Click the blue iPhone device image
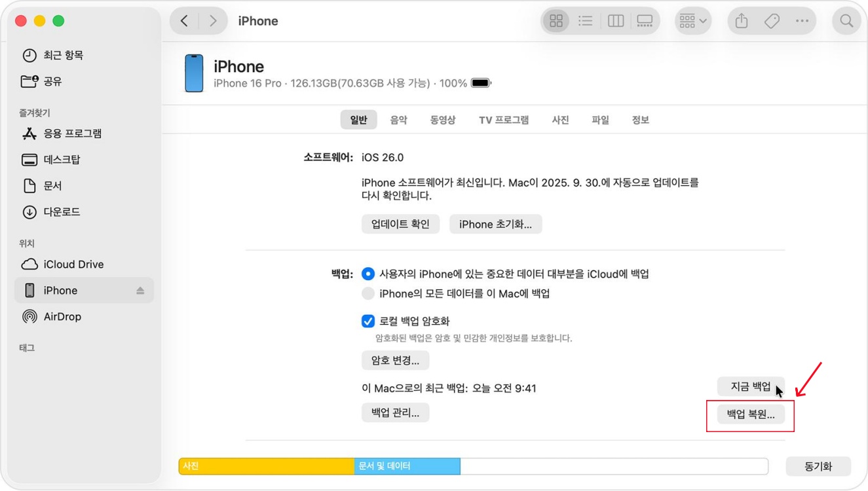 point(194,73)
